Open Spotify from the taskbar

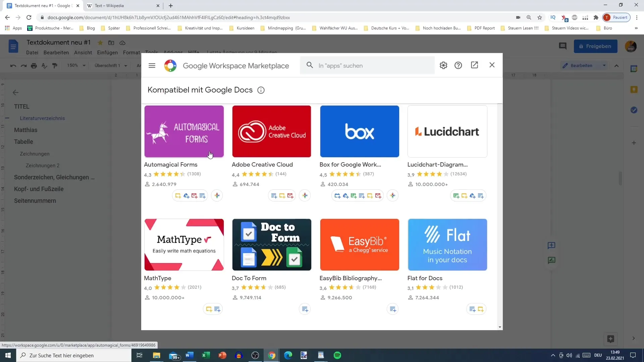pyautogui.click(x=337, y=355)
